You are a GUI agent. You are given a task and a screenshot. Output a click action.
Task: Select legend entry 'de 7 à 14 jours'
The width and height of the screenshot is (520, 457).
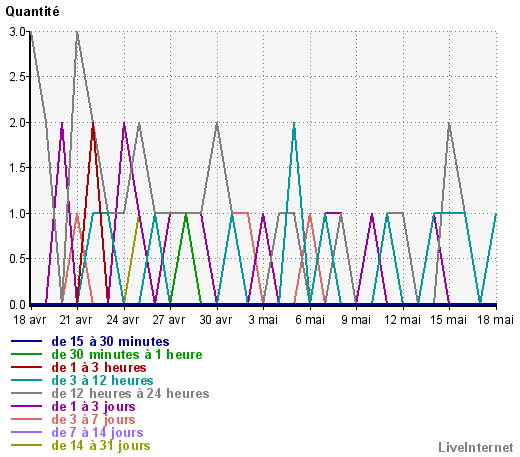[x=97, y=433]
